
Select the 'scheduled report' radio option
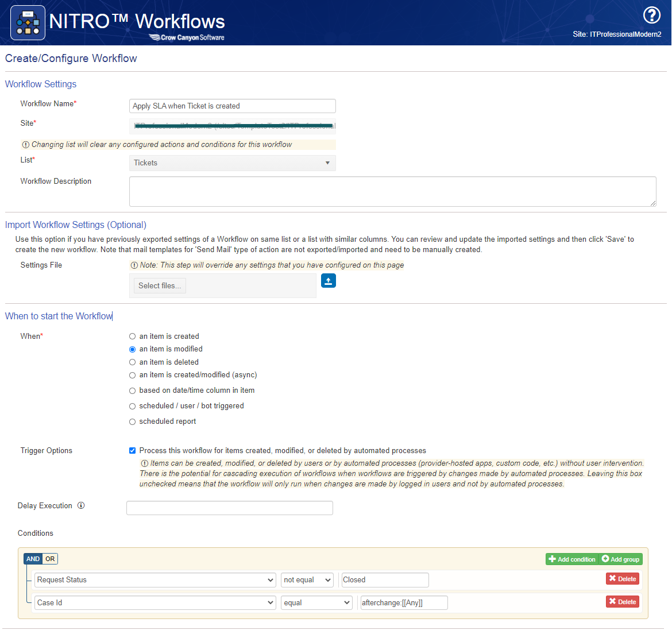(x=133, y=422)
